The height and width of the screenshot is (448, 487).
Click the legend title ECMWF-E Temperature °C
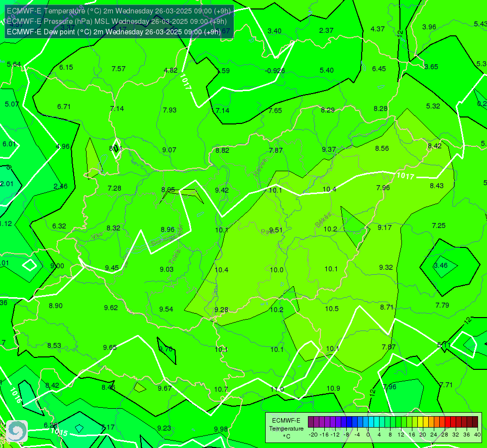pyautogui.click(x=286, y=429)
